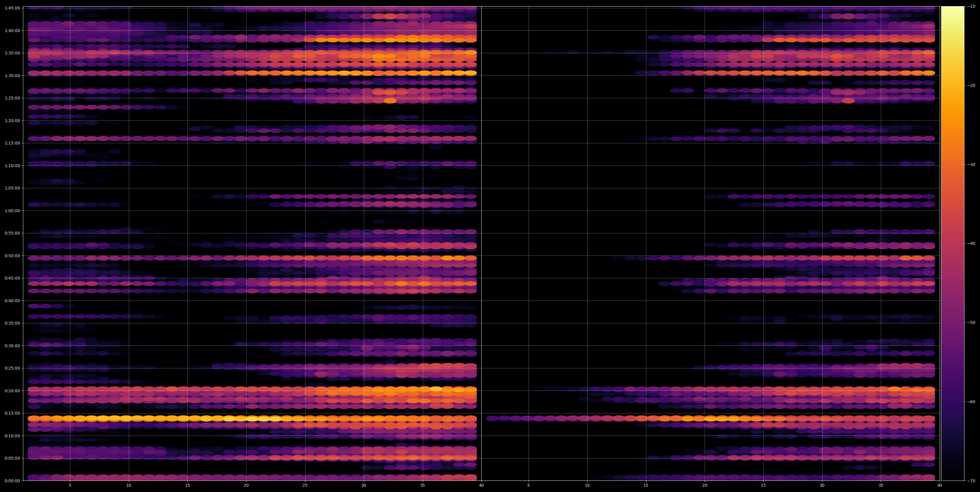Viewport: 980px width, 492px height.
Task: Click the 0:35:00 y-axis tick label
Action: 12,323
